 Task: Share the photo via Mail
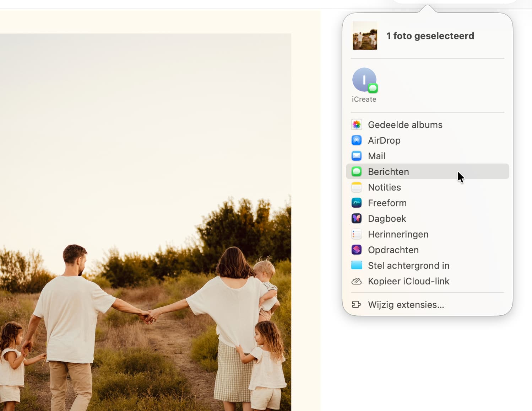(428, 156)
